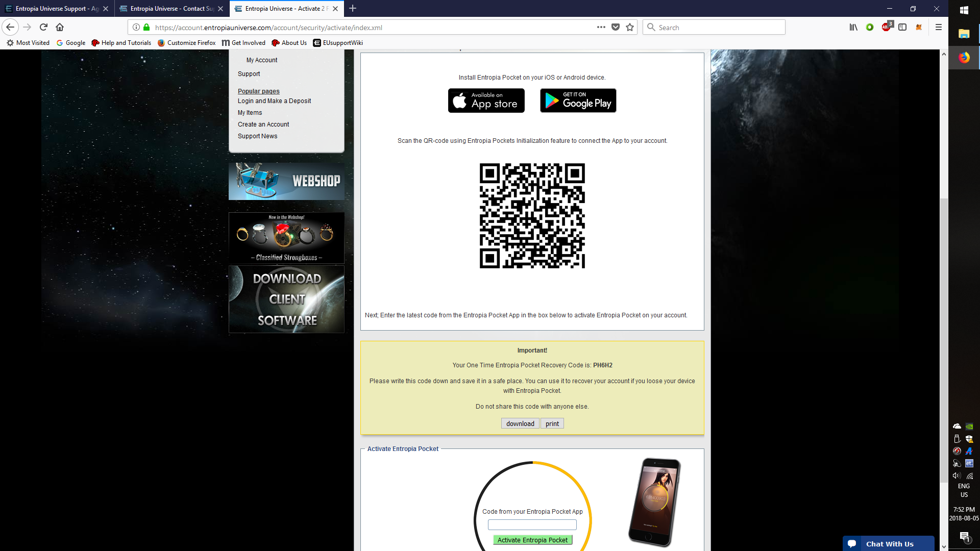The height and width of the screenshot is (551, 980).
Task: Open the Firefox library icon
Action: click(853, 27)
